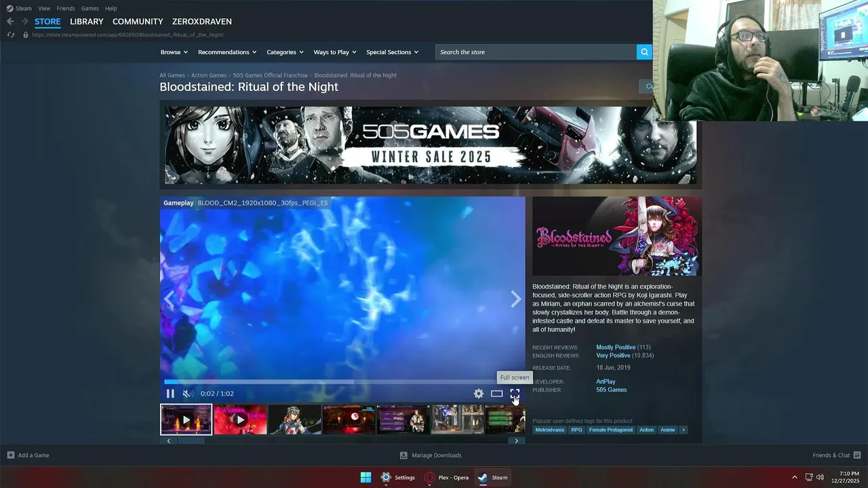Open the Friends menu
The height and width of the screenshot is (488, 868).
tap(66, 8)
